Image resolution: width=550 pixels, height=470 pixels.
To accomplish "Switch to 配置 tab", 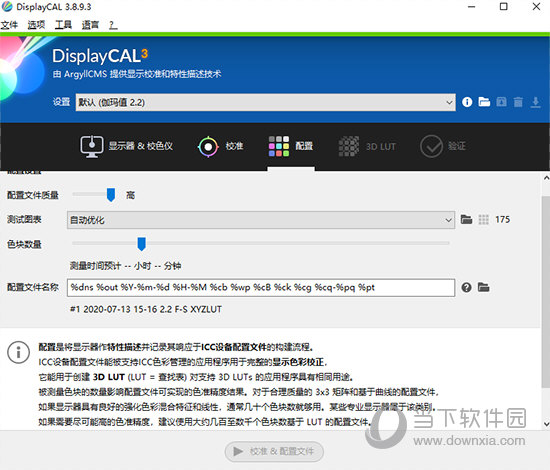I will click(x=291, y=146).
